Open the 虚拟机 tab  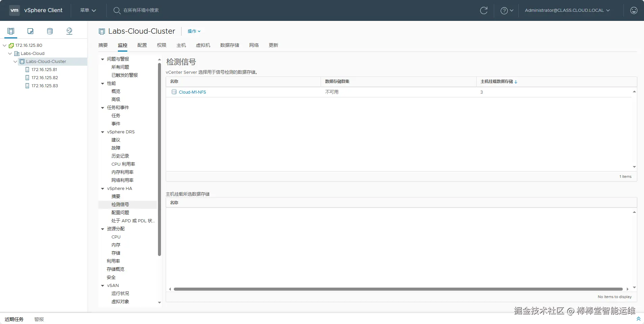click(x=203, y=45)
